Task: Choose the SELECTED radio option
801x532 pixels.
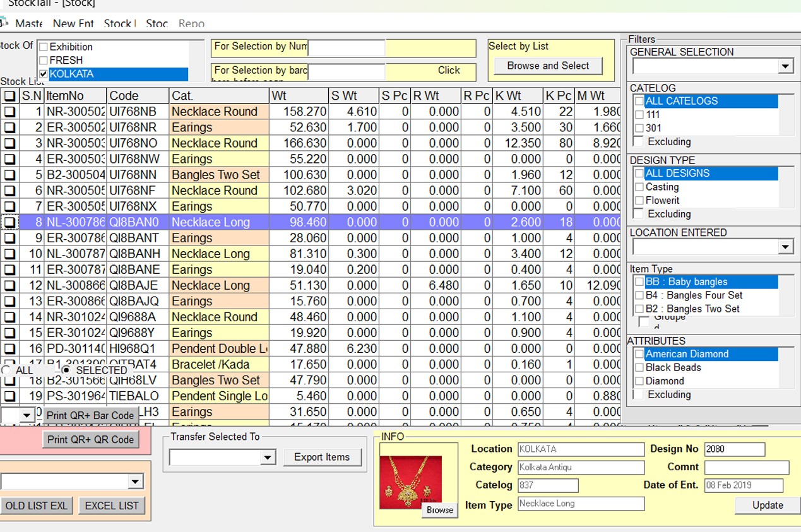Action: pyautogui.click(x=66, y=370)
